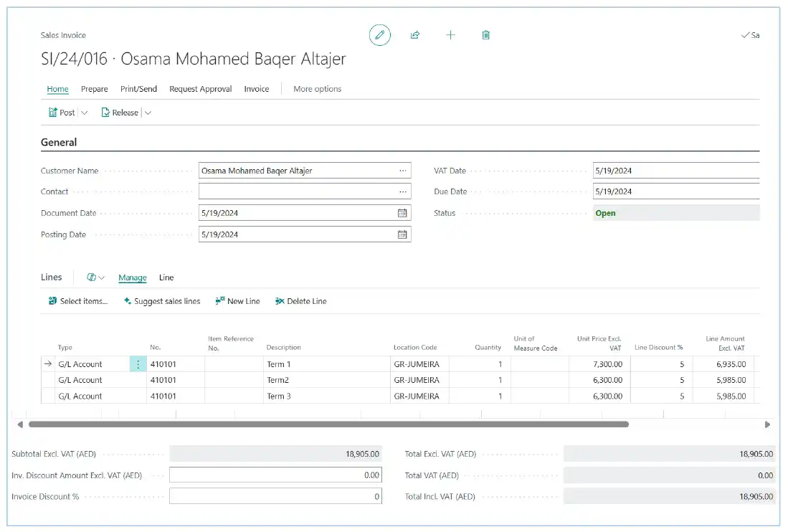Select the Manage tab in Lines
This screenshot has height=532, width=788.
133,277
